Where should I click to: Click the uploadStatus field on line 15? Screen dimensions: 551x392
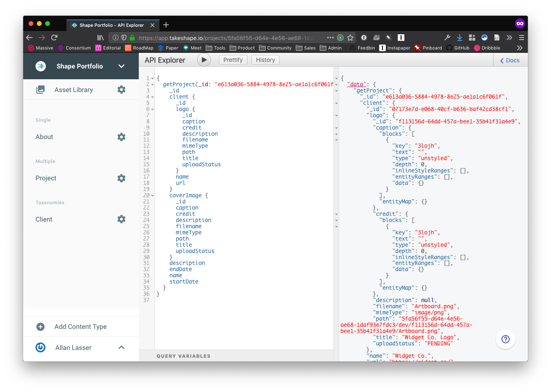click(x=202, y=165)
